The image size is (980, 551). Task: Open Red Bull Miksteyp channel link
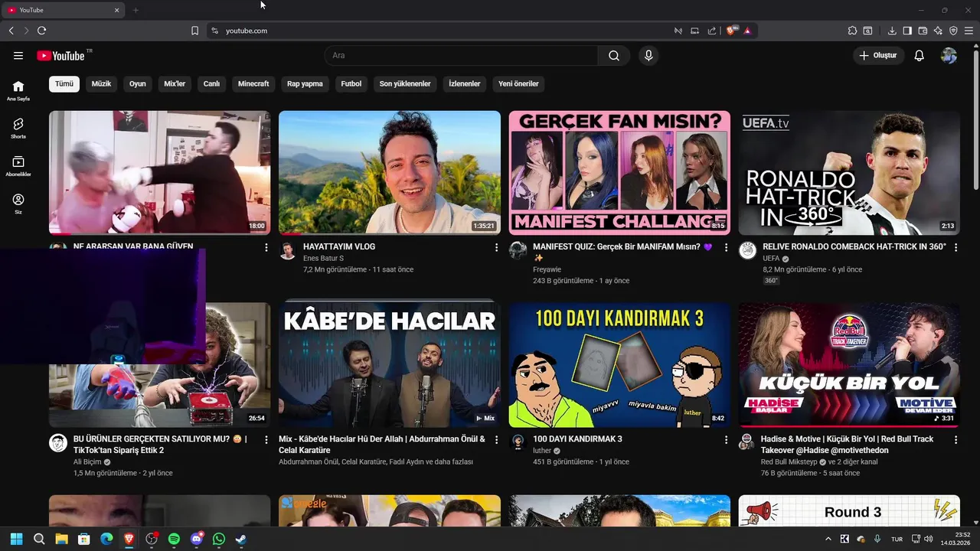tap(789, 462)
